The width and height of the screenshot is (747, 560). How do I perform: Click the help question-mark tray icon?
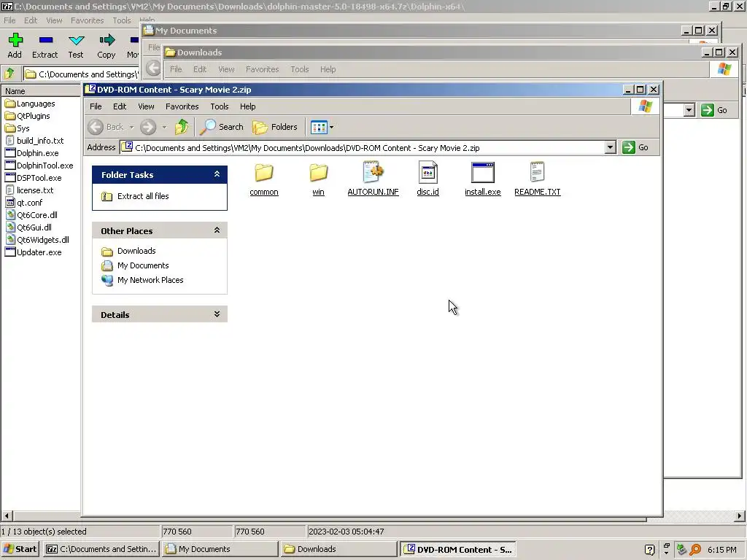click(x=649, y=550)
